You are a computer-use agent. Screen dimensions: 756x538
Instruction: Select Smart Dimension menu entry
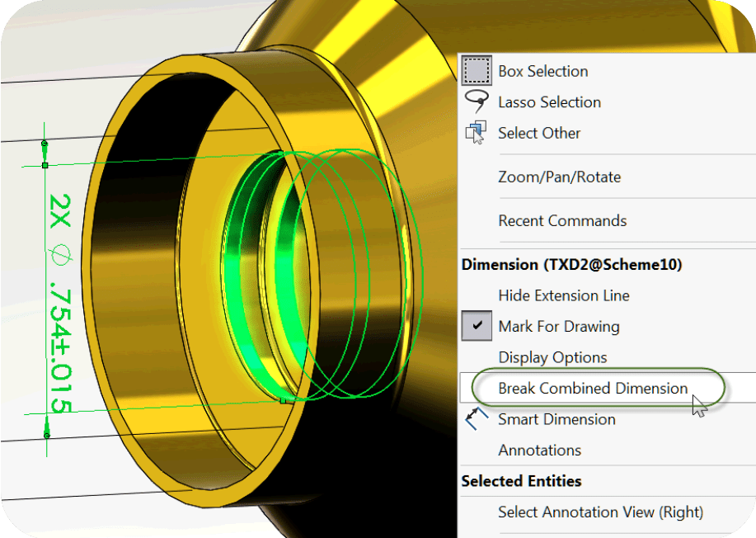[556, 419]
